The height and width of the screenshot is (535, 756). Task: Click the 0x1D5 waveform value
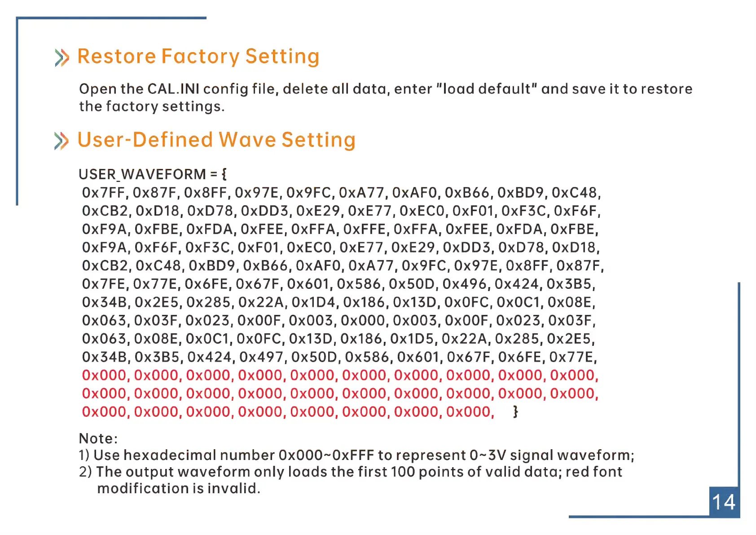pyautogui.click(x=413, y=339)
